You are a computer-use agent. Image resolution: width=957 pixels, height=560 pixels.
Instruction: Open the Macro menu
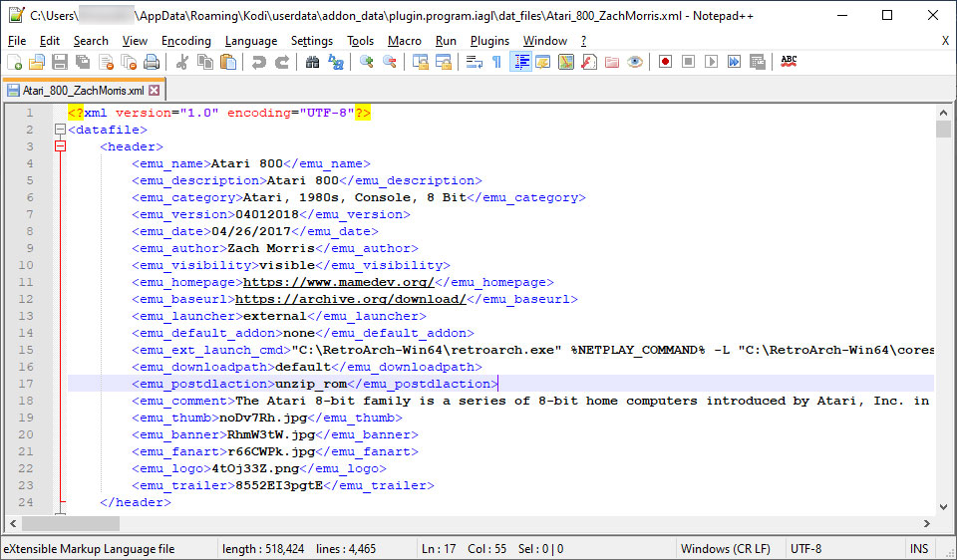tap(404, 41)
